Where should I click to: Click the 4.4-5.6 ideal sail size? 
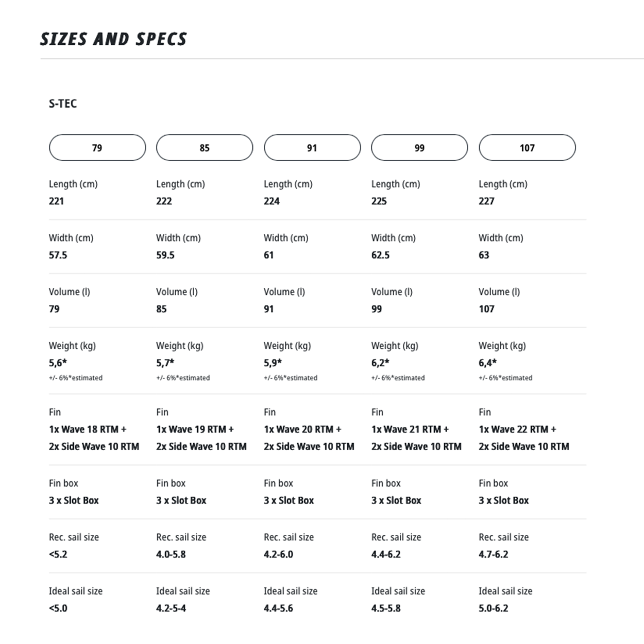[278, 608]
